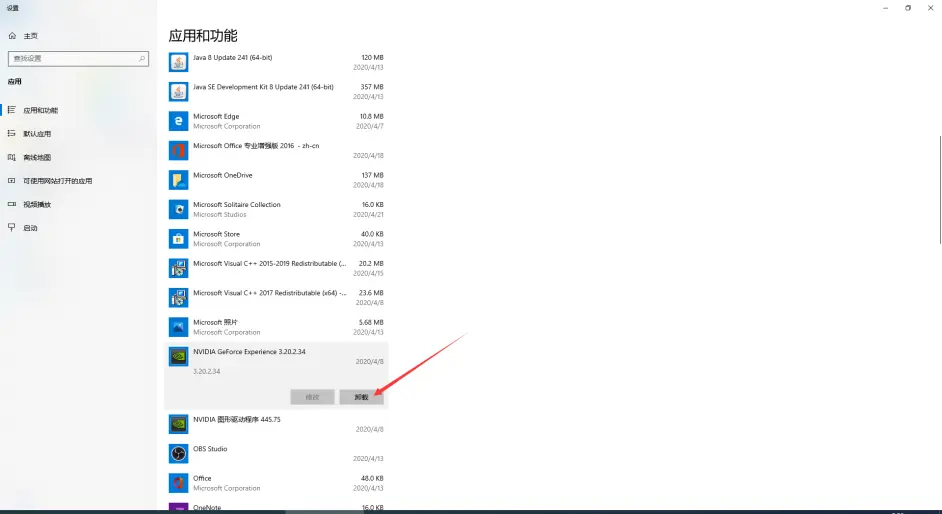Select Java SE Development Kit 8 Update 241 entry
Image resolution: width=942 pixels, height=514 pixels.
coord(276,92)
